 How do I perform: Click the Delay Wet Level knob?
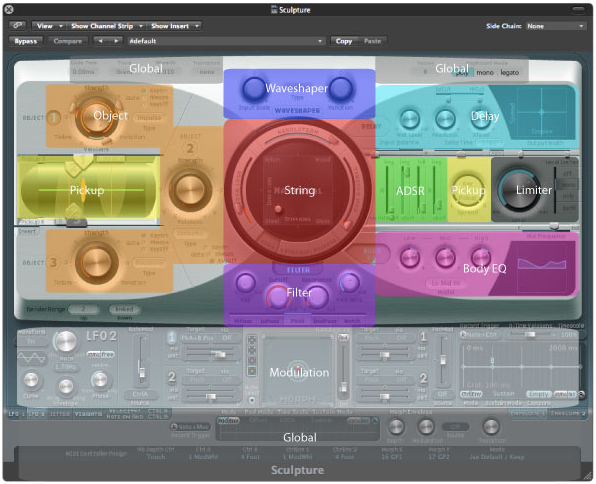point(409,119)
